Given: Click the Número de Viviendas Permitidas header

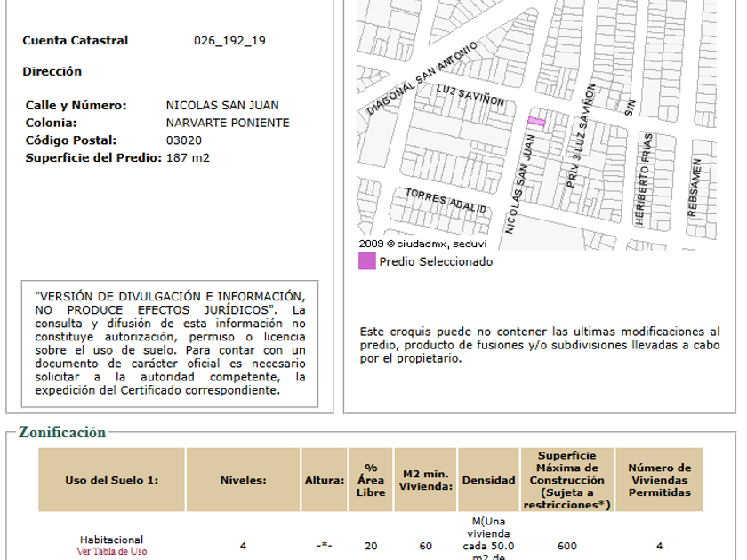Looking at the screenshot, I should tap(659, 480).
